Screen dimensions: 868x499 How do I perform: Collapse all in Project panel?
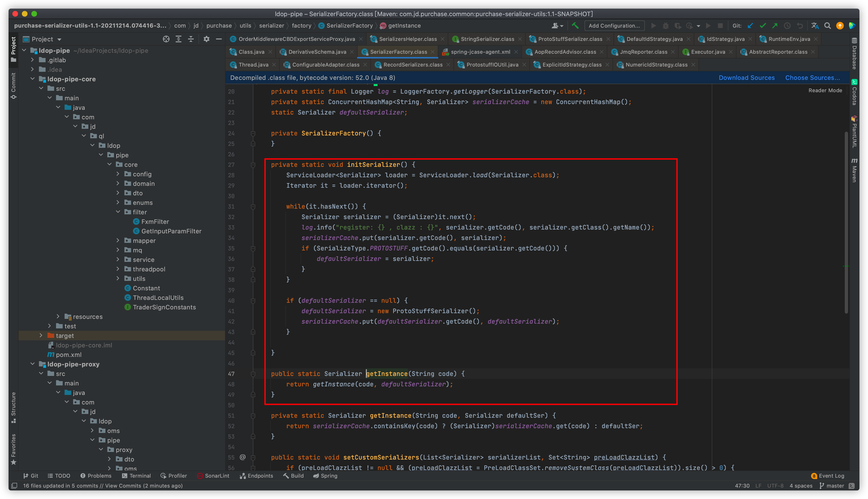tap(191, 39)
